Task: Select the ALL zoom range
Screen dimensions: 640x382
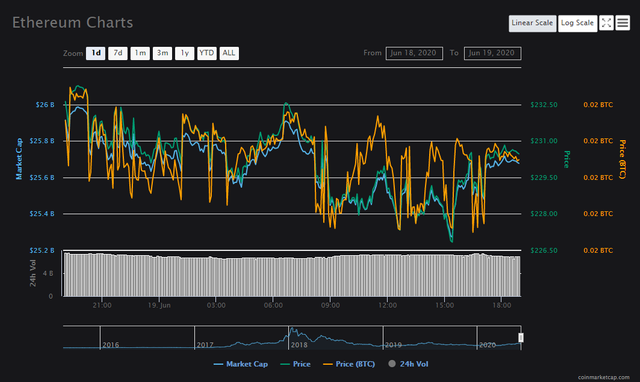Action: [229, 53]
